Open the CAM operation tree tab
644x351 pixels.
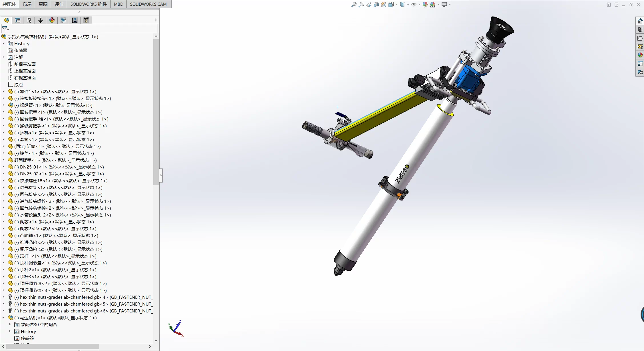tap(75, 20)
